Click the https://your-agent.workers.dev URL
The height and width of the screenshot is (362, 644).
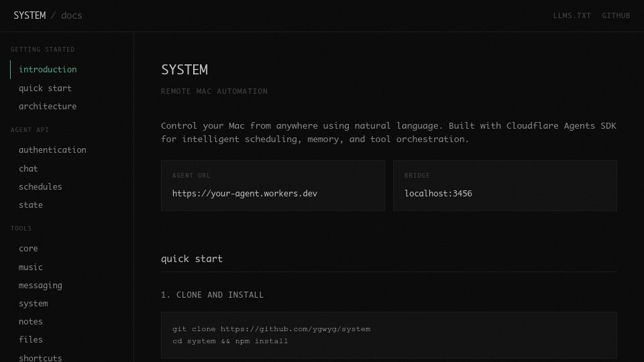coord(245,193)
